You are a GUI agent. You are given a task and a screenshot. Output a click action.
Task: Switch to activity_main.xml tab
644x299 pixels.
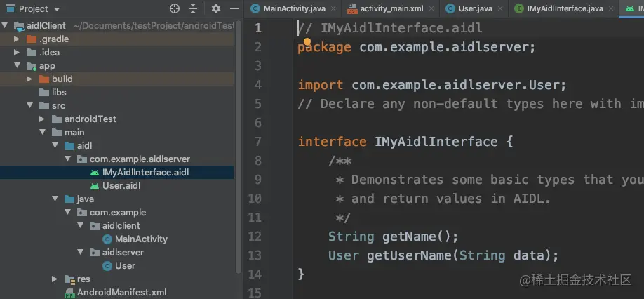[392, 8]
